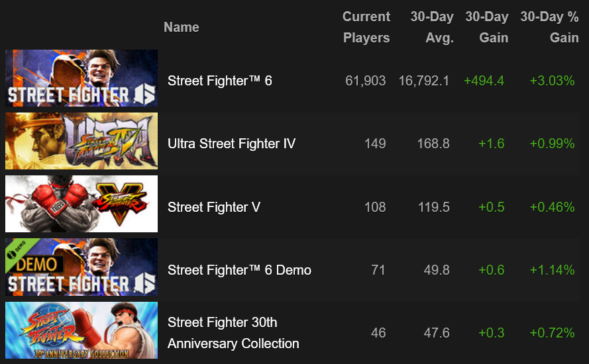This screenshot has width=589, height=364.
Task: Click the 16,792.1 average players value
Action: (424, 81)
